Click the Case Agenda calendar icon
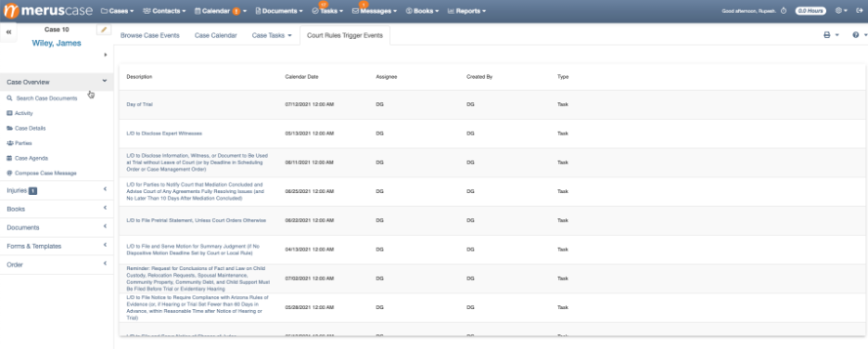 (9, 158)
